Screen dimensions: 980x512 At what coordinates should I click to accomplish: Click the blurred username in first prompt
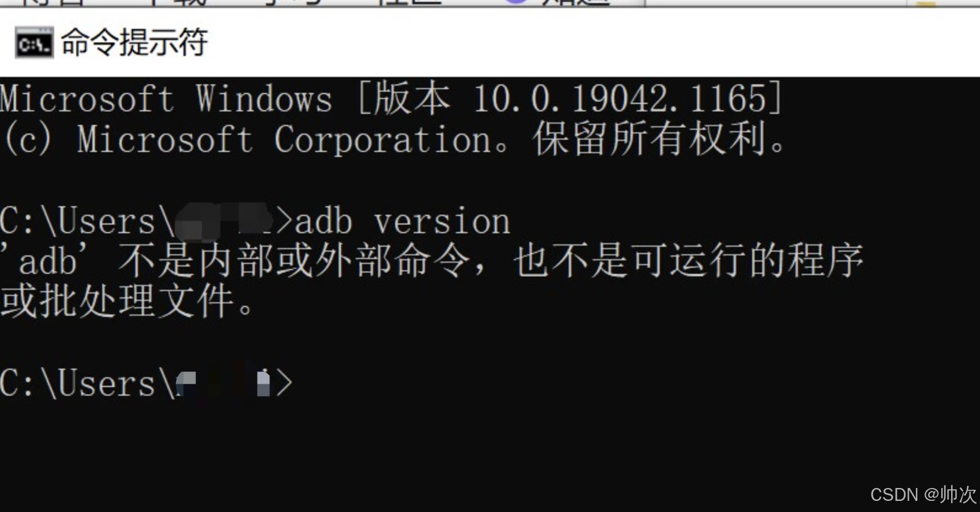tap(225, 222)
